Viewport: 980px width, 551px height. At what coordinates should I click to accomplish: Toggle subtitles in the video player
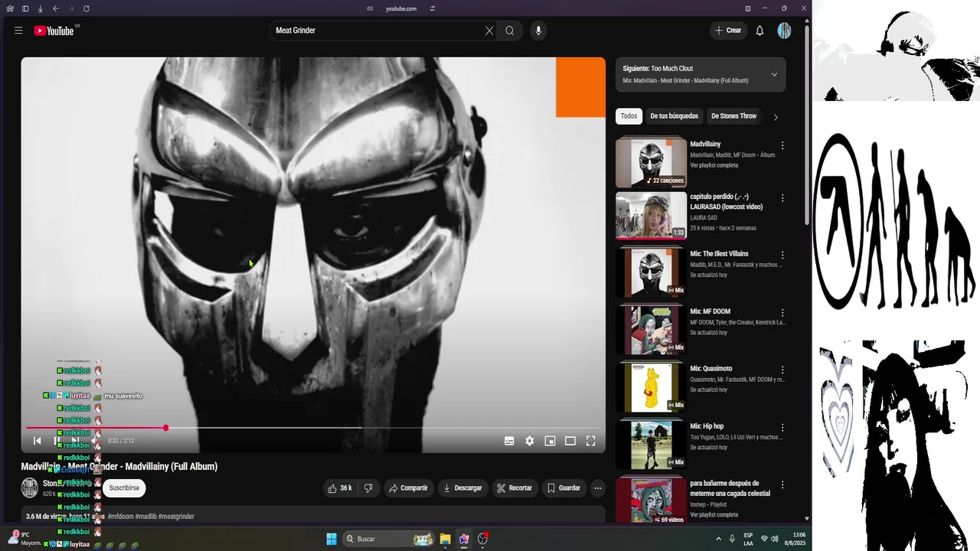click(x=509, y=441)
